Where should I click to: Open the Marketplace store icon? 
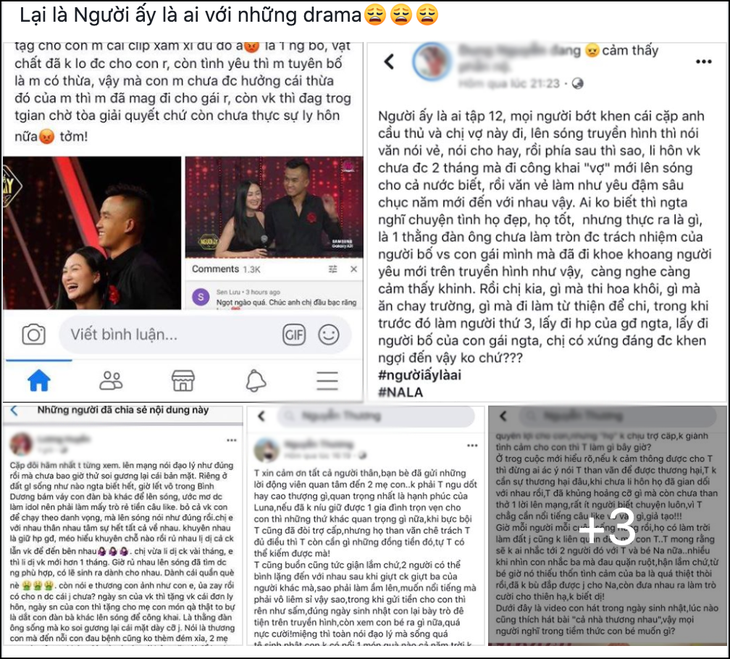[x=183, y=380]
